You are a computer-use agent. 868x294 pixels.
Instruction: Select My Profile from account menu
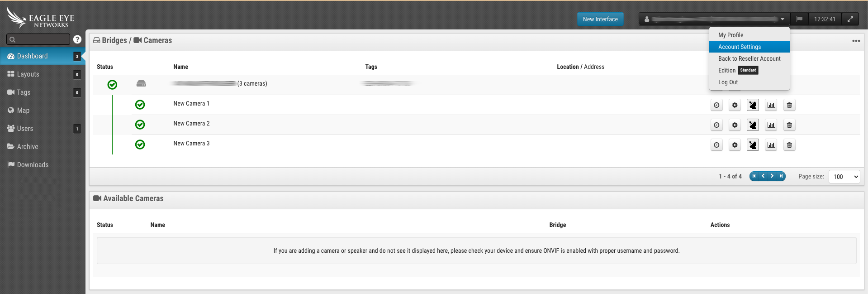point(749,35)
